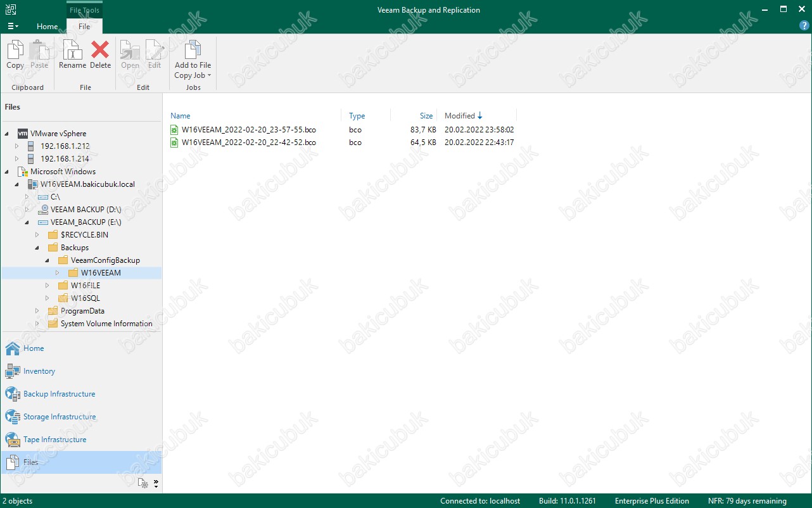This screenshot has width=812, height=508.
Task: Click the Backup Infrastructure navigation icon
Action: tap(13, 394)
